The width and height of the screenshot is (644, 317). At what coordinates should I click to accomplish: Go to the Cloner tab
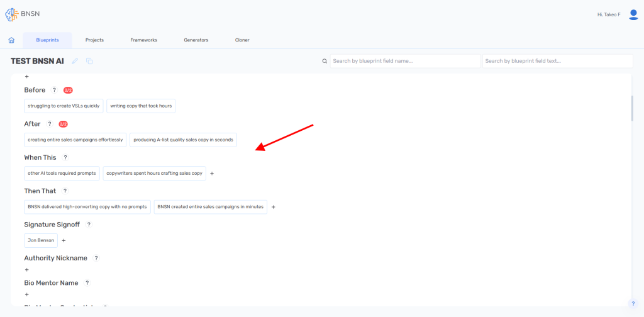242,40
